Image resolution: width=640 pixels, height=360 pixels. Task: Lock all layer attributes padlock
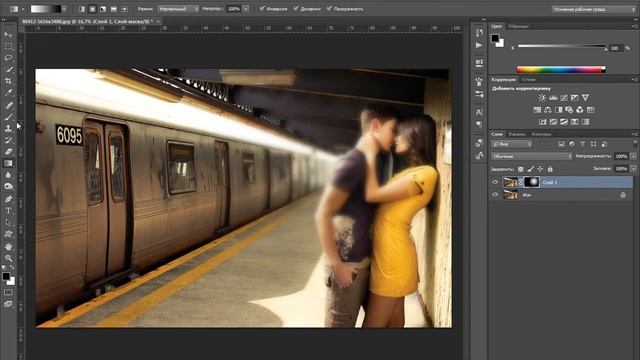point(550,169)
